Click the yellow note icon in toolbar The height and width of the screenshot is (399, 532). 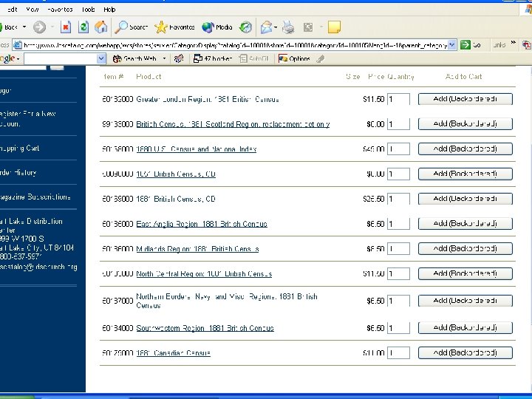coord(334,27)
